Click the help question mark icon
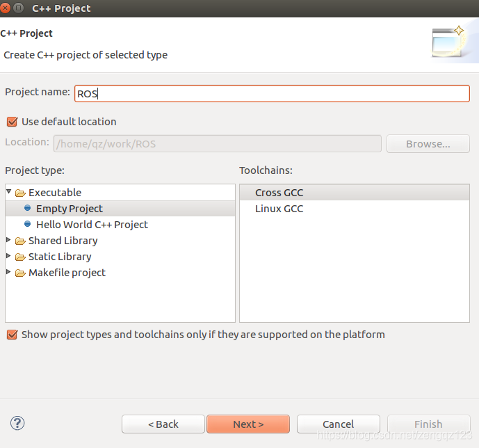The width and height of the screenshot is (479, 448). [17, 423]
